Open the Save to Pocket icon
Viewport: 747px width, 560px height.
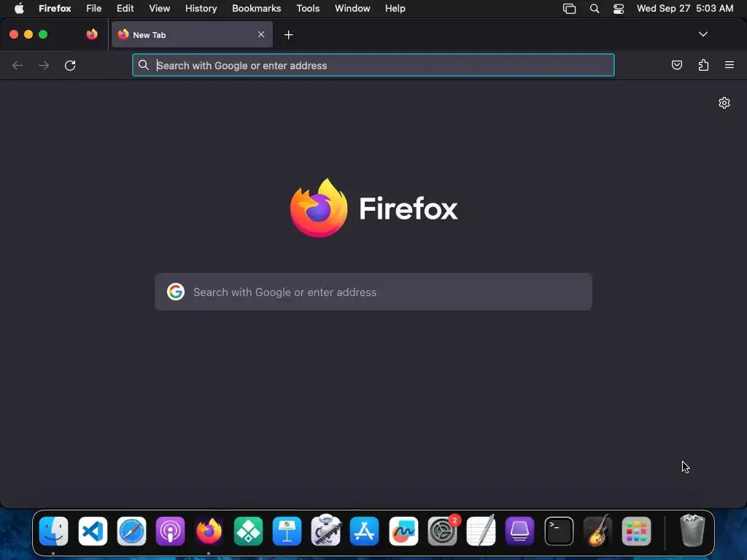click(x=676, y=65)
